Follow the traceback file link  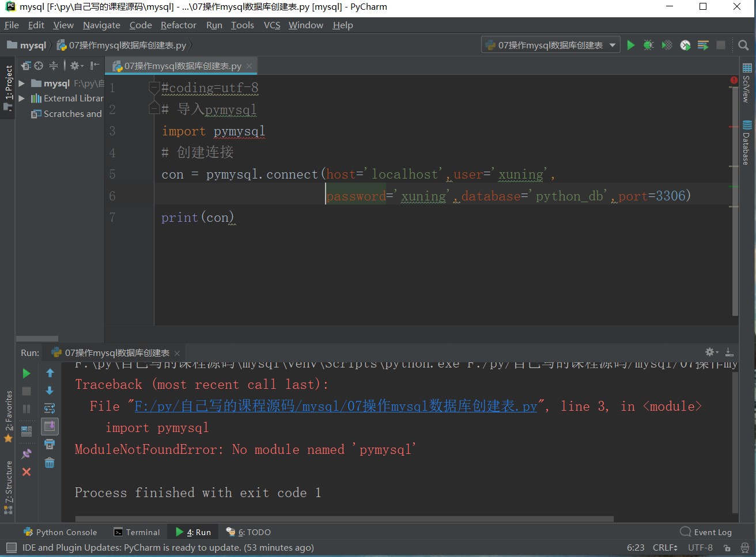click(336, 406)
